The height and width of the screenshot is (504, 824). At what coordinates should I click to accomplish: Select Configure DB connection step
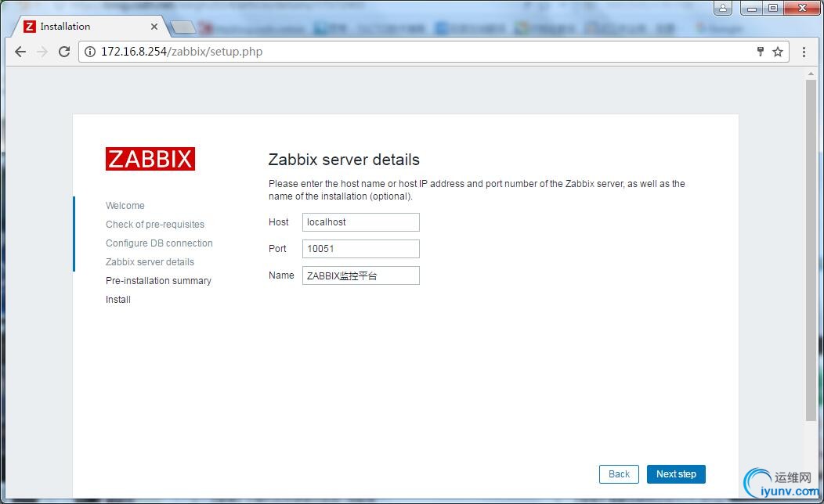[x=159, y=243]
